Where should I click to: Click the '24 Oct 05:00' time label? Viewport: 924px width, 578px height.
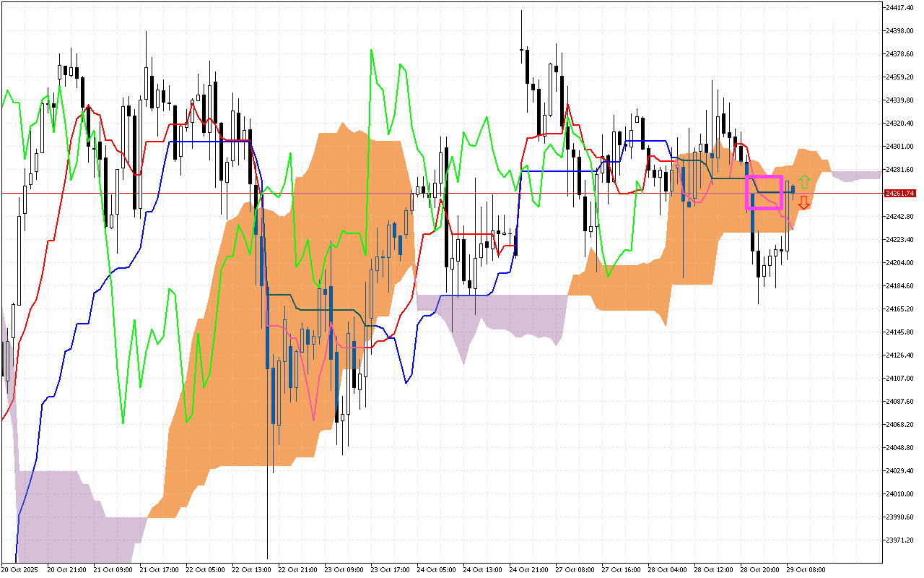(438, 570)
